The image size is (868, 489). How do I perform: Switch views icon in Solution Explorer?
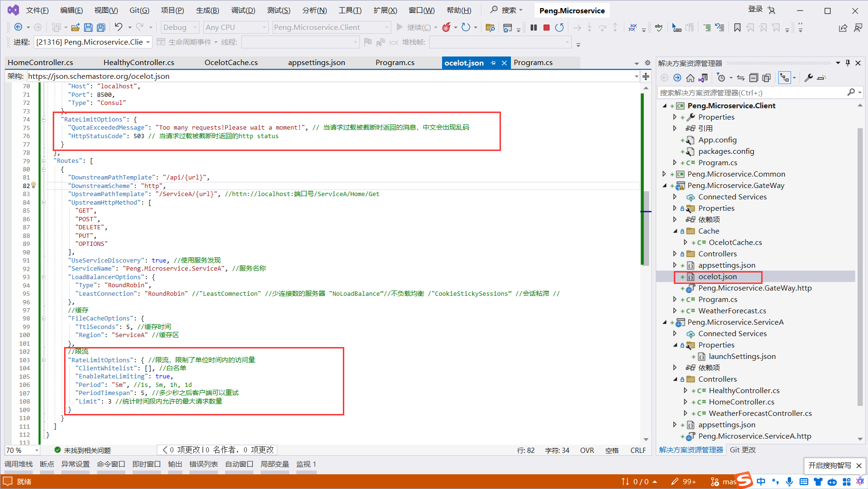[703, 78]
